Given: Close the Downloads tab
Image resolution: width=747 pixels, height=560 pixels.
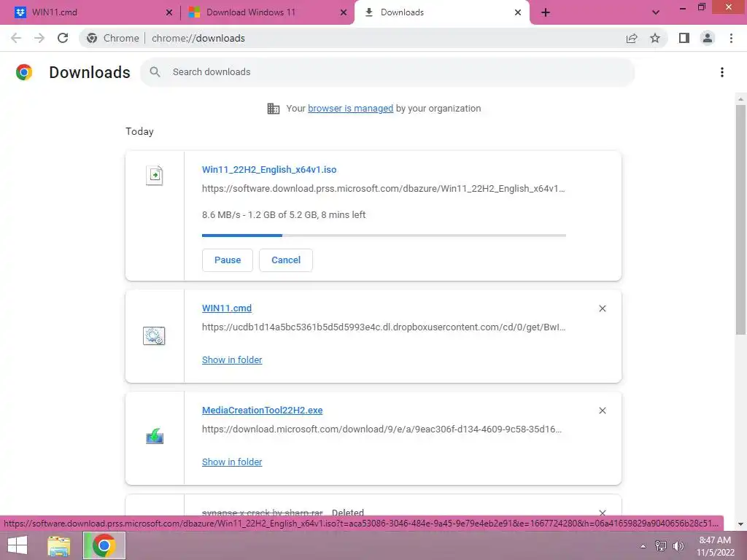Looking at the screenshot, I should (x=518, y=12).
